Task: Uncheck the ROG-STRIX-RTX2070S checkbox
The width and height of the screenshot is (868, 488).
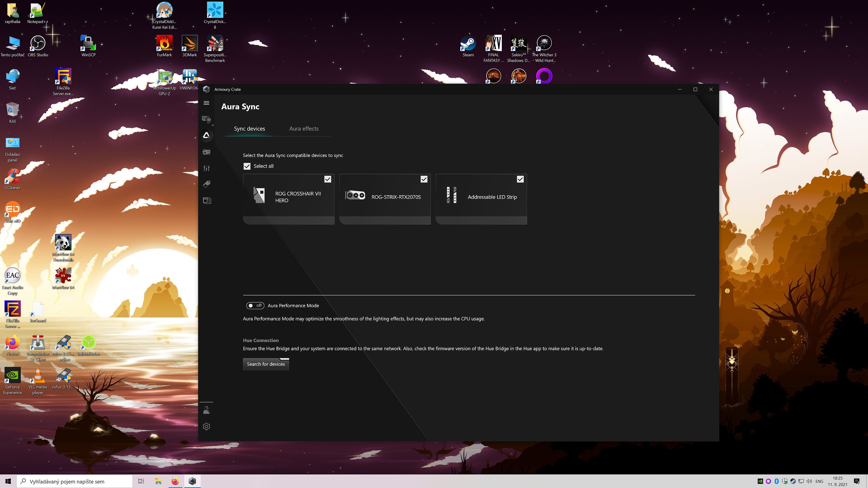Action: [424, 179]
